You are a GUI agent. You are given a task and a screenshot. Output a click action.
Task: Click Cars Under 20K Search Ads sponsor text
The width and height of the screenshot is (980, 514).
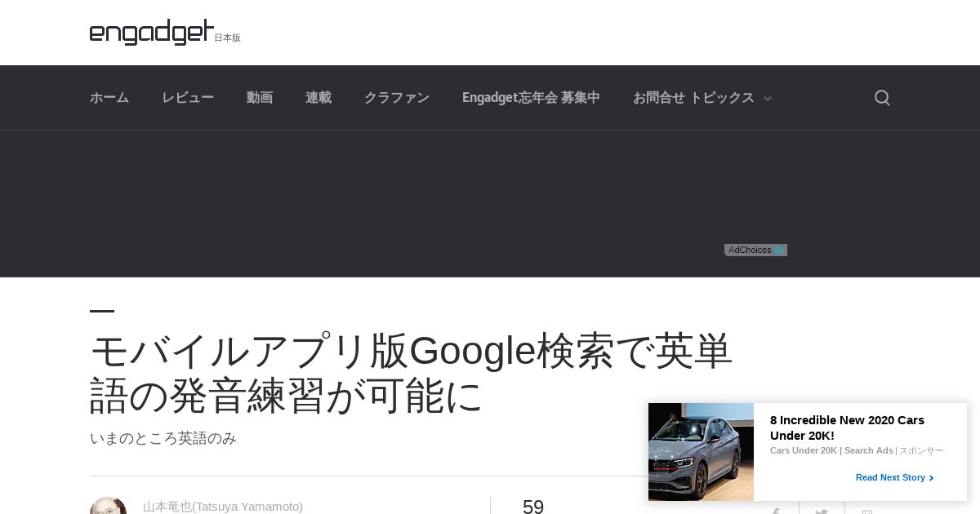(x=831, y=450)
